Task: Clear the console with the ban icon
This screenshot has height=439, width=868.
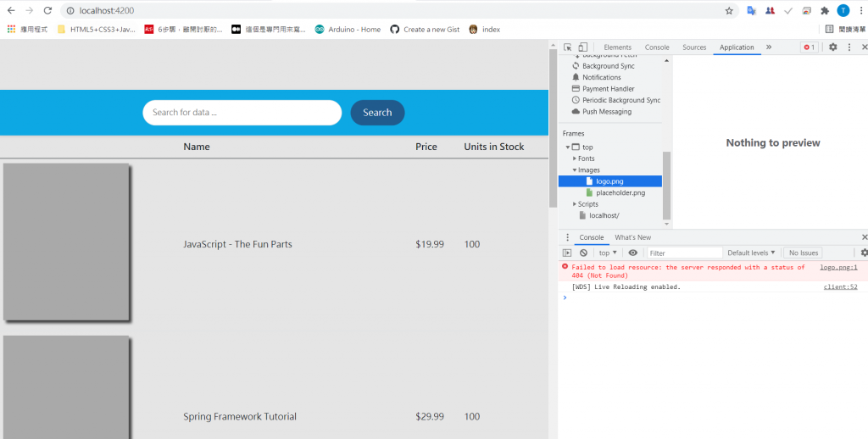Action: click(x=583, y=253)
